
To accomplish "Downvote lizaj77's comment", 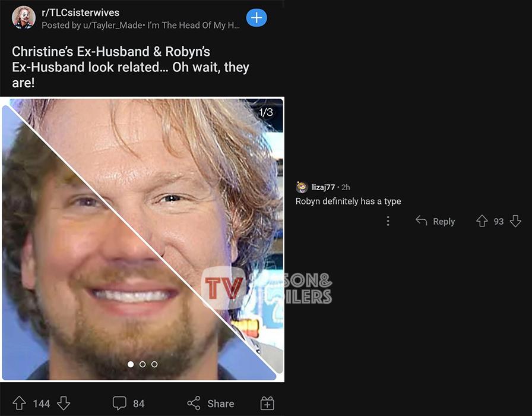I will [515, 221].
